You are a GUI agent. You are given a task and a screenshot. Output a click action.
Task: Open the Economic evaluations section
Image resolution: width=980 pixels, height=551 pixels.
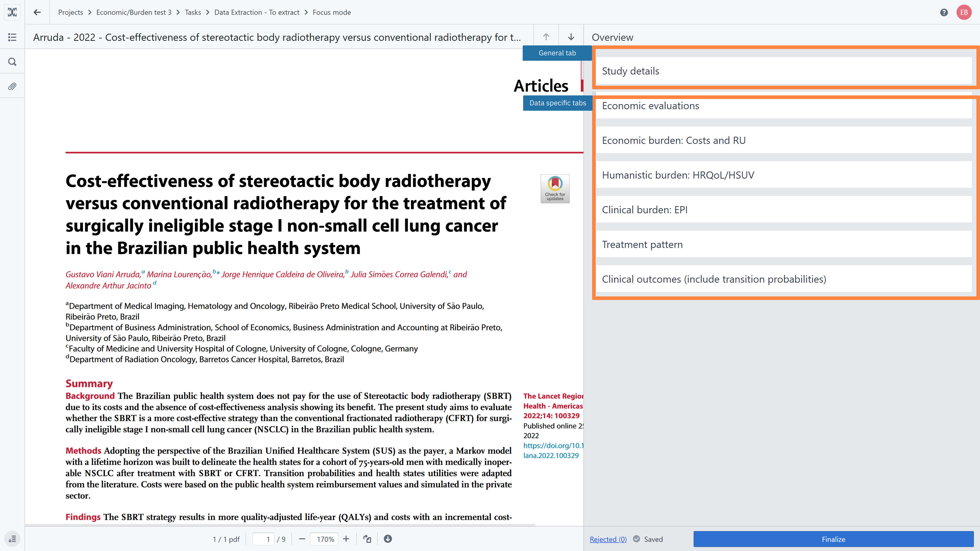tap(784, 106)
